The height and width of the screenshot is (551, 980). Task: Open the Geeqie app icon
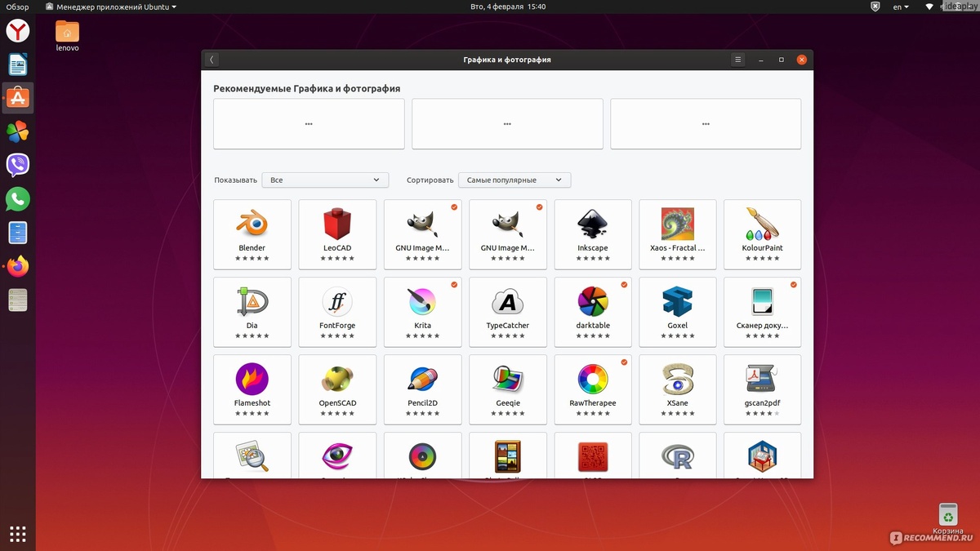click(x=507, y=379)
